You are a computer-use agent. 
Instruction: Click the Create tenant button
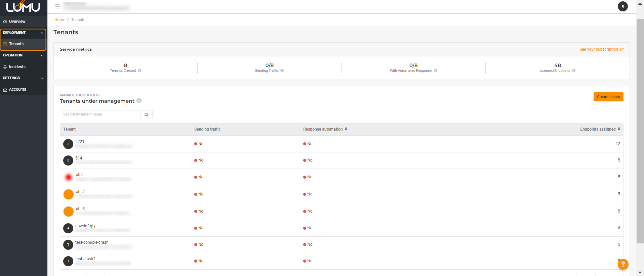click(608, 97)
